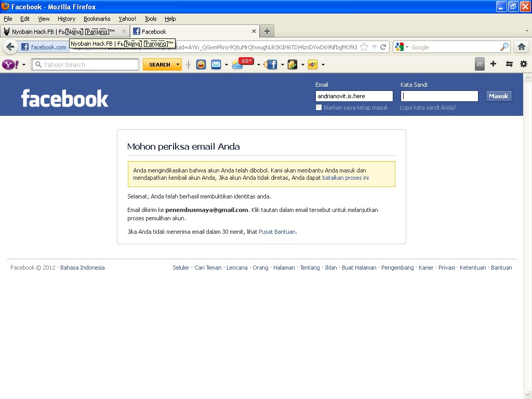Image resolution: width=532 pixels, height=399 pixels.
Task: Click the Firefox back arrow button
Action: coord(10,47)
